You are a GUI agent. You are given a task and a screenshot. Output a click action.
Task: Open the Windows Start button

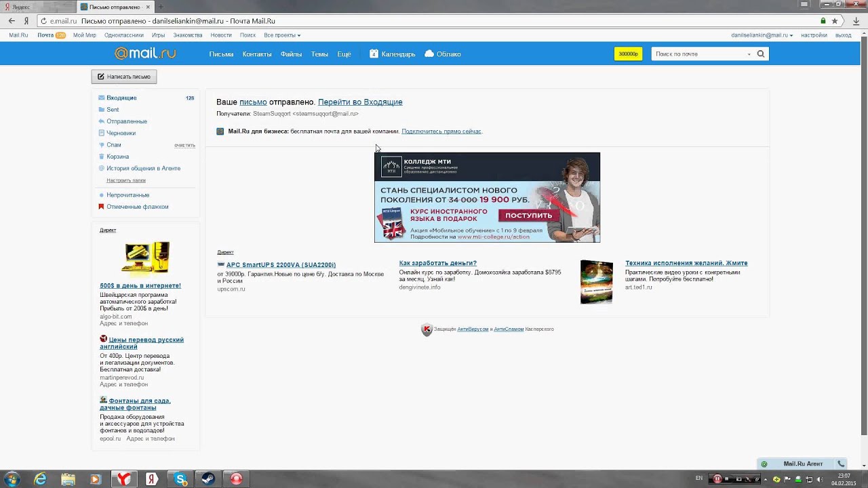click(12, 479)
